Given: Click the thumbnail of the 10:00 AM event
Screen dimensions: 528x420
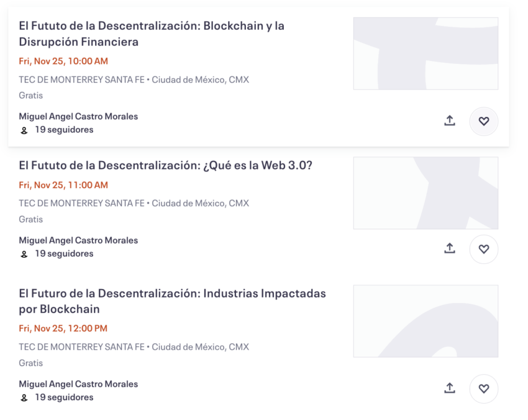Looking at the screenshot, I should (x=426, y=53).
